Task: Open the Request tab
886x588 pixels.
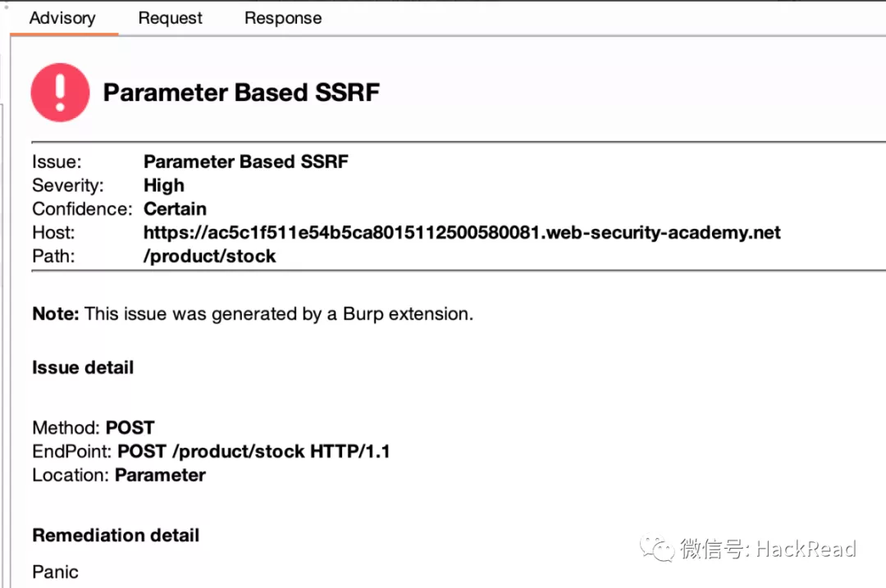Action: (x=170, y=18)
